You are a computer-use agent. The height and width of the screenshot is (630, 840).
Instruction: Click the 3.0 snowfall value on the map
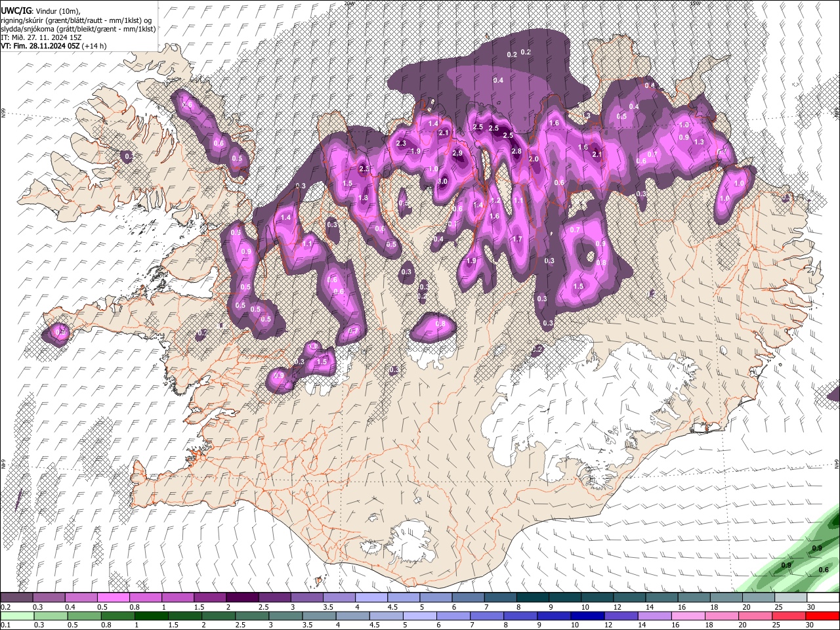(x=442, y=182)
